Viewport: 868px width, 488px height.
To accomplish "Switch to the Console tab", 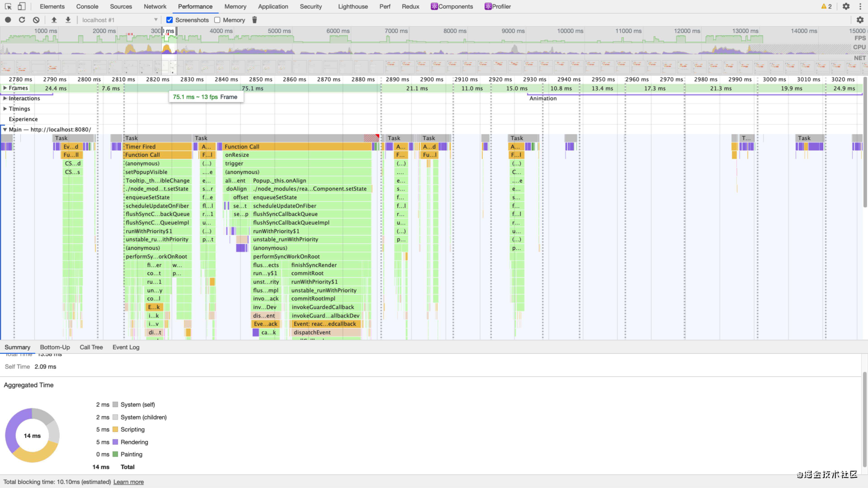I will [87, 6].
